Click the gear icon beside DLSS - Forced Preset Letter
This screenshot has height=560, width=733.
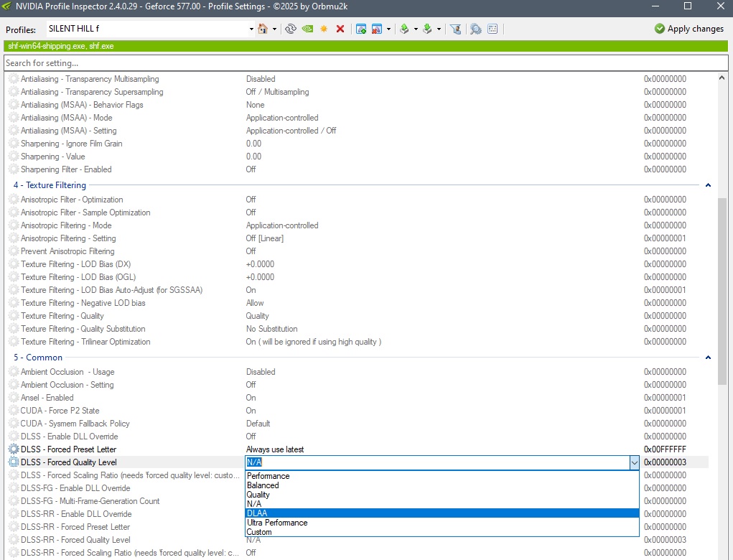click(14, 449)
